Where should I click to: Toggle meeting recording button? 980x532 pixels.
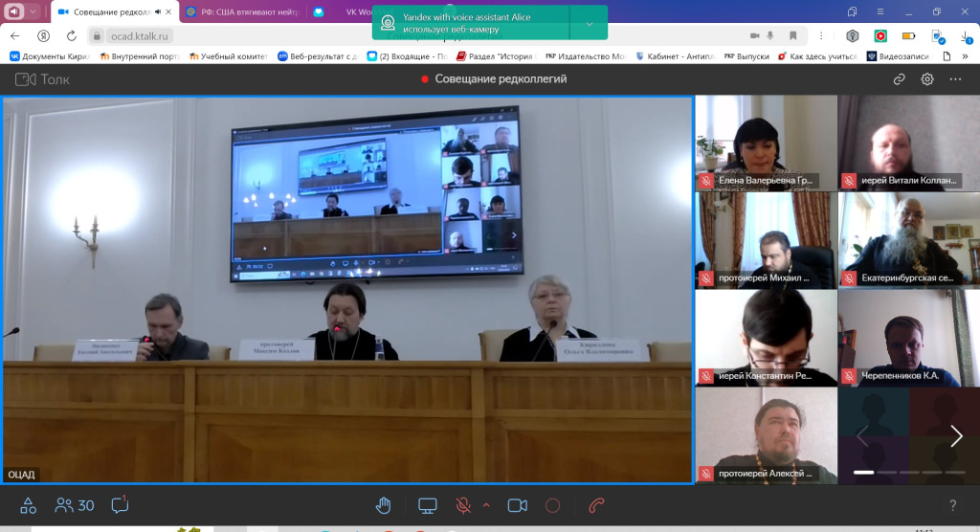click(552, 505)
